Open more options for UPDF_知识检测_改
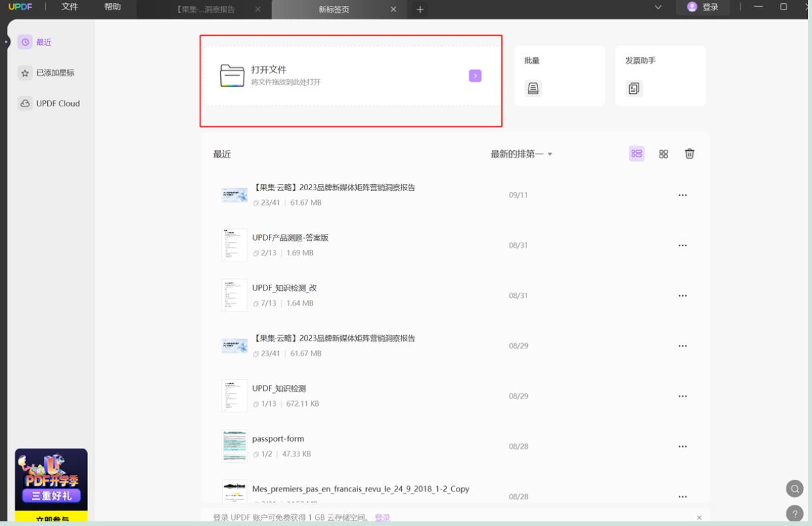The image size is (812, 526). click(682, 295)
